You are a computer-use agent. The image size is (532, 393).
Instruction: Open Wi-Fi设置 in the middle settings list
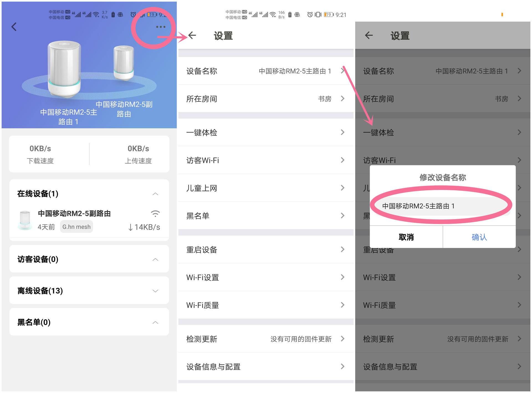(266, 277)
